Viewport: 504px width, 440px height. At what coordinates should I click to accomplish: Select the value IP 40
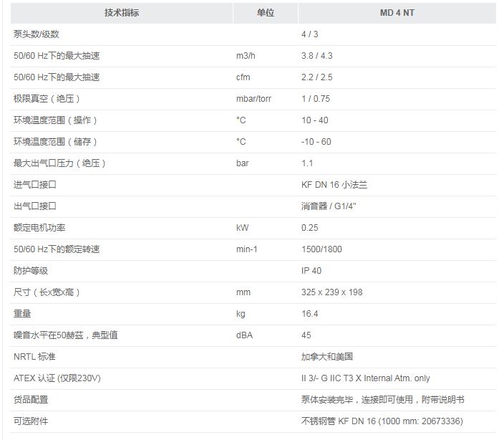[311, 271]
